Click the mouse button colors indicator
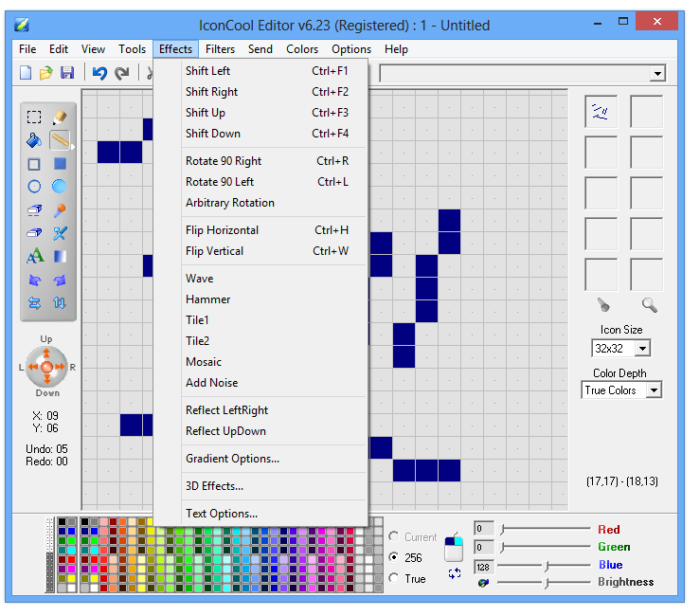Image resolution: width=700 pixels, height=616 pixels. [x=454, y=546]
